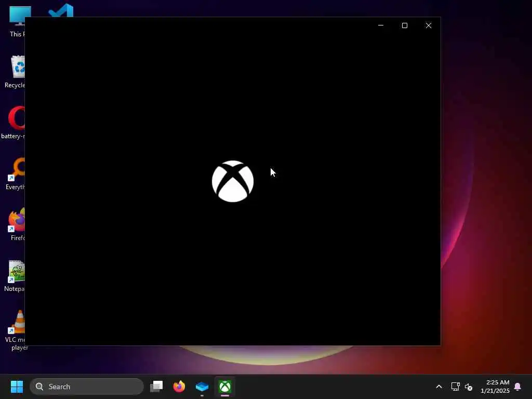The height and width of the screenshot is (399, 532).
Task: Click the muted volume tray icon
Action: pos(469,387)
